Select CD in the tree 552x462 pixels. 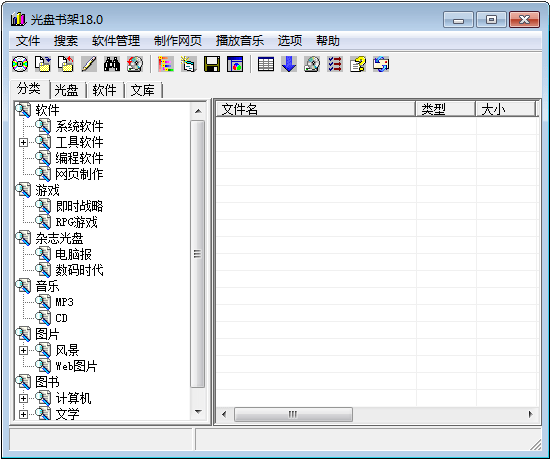(61, 318)
